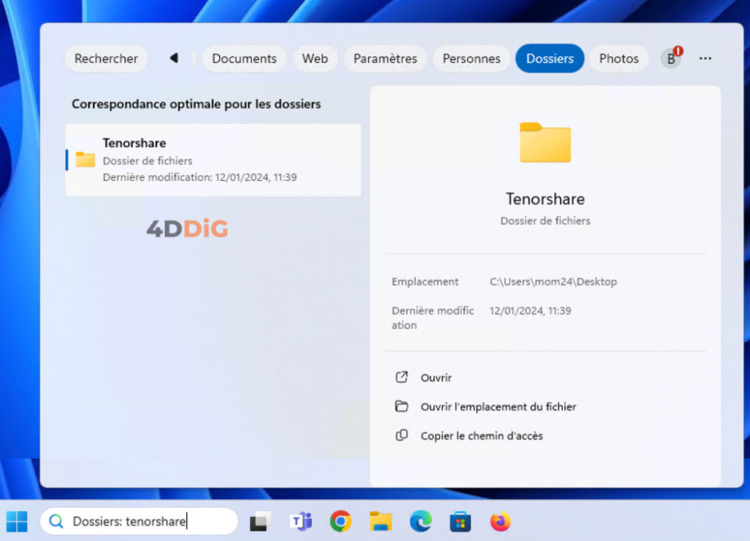Click Copier le chemin d'accès

coord(482,436)
